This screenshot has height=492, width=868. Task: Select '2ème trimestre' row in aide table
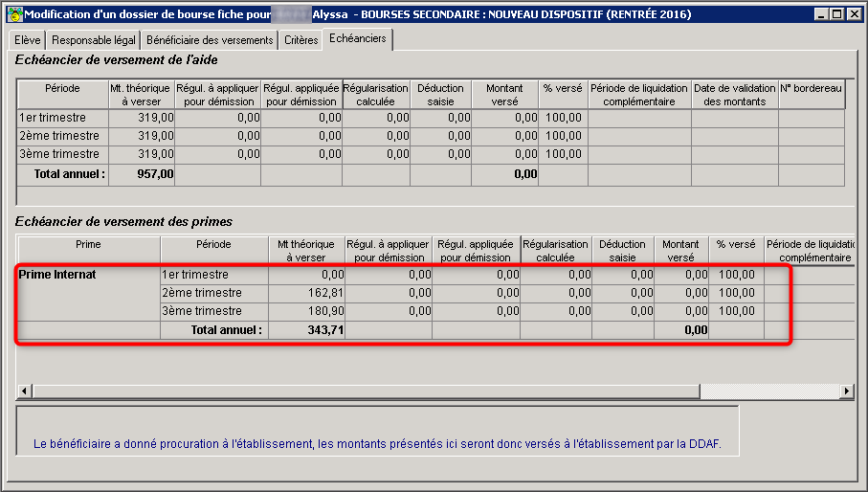[432, 136]
